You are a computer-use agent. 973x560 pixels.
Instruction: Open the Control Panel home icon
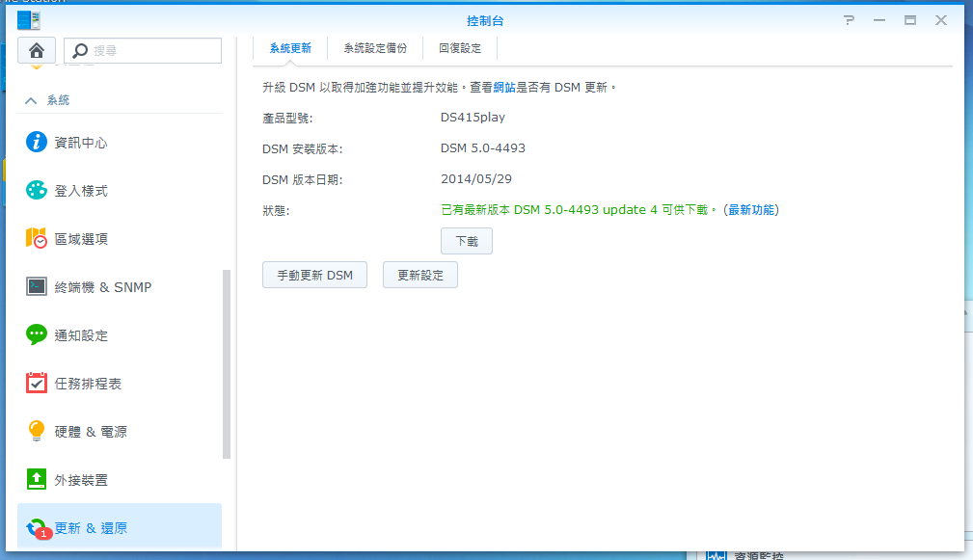(x=37, y=50)
